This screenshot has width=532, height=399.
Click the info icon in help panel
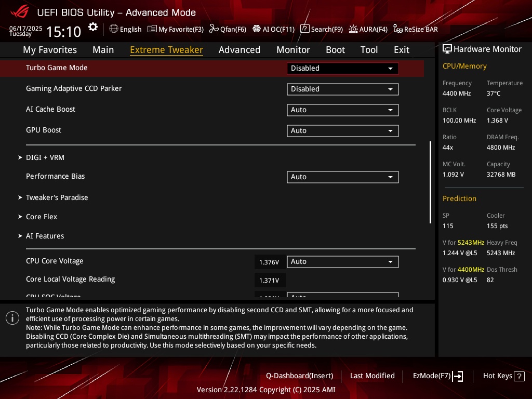12,318
